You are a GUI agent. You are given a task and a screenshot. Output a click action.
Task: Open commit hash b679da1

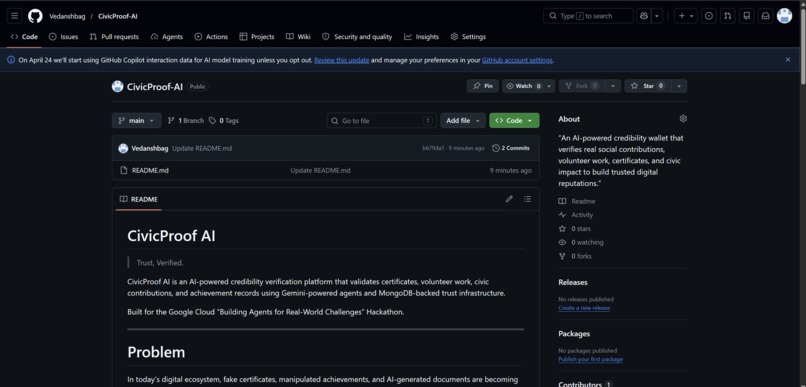[x=433, y=149]
